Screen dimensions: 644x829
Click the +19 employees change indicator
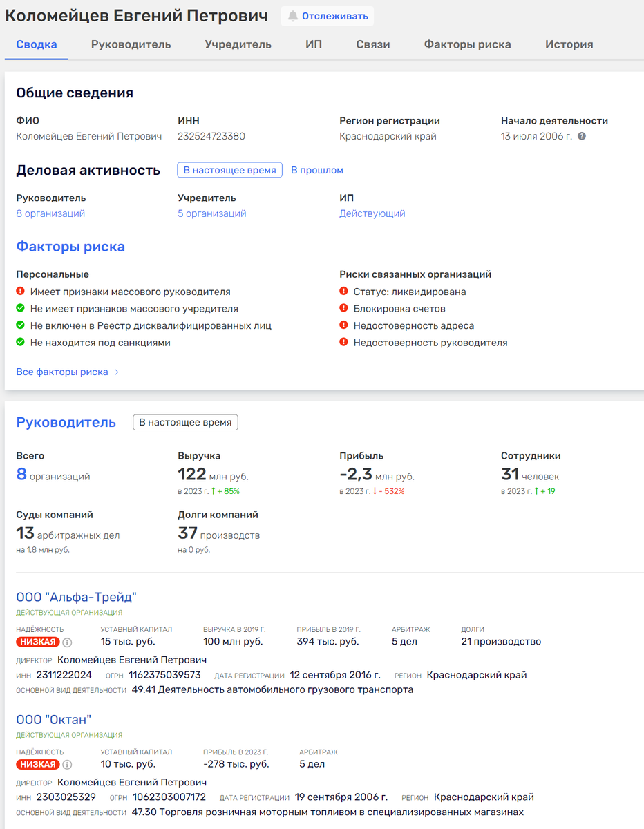[x=545, y=491]
